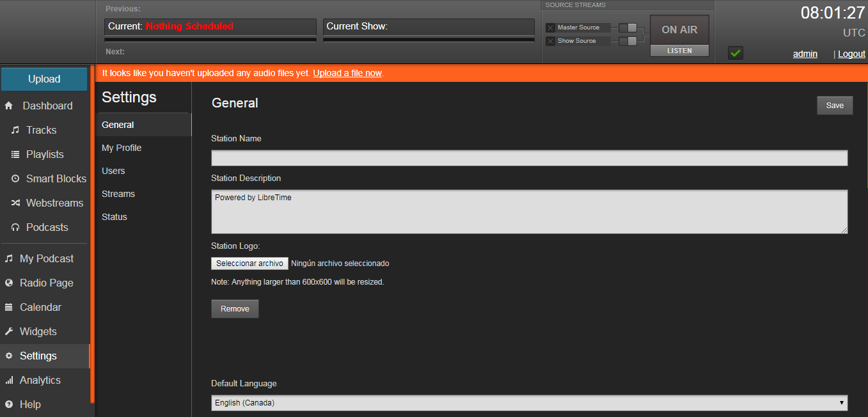This screenshot has height=417, width=868.
Task: Click the My Podcast music icon
Action: coord(9,258)
